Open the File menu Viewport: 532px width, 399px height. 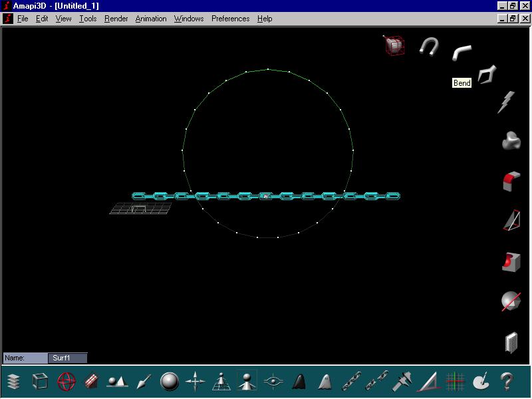pyautogui.click(x=23, y=19)
